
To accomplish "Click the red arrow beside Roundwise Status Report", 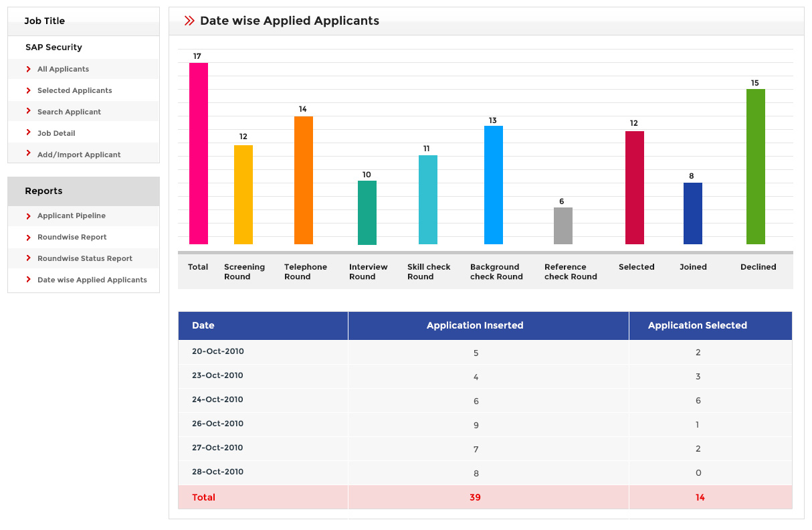I will (29, 258).
